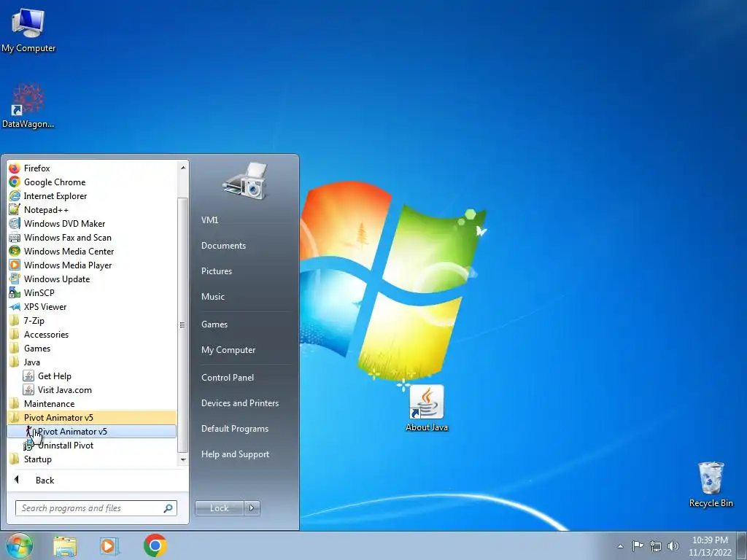This screenshot has height=560, width=747.
Task: Click the programs list scroll down arrow
Action: [183, 459]
